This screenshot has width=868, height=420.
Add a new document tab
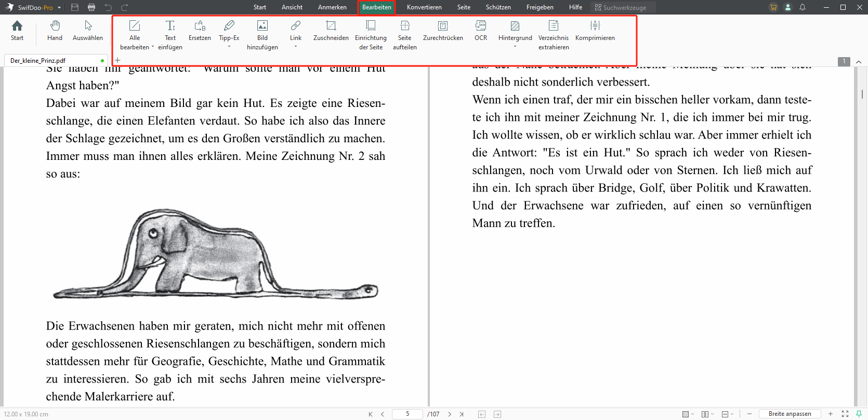tap(117, 60)
